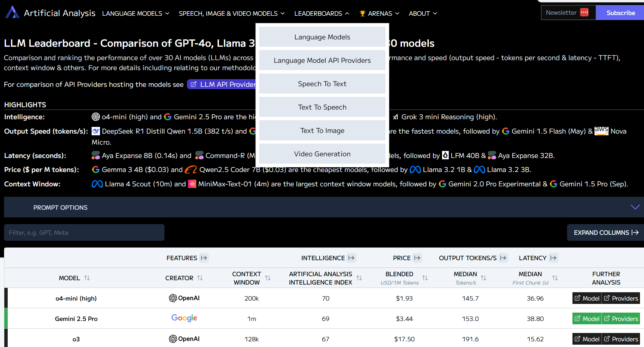Screen dimensions: 644x347
Task: Select Text To Speech leaderboard
Action: pyautogui.click(x=322, y=107)
